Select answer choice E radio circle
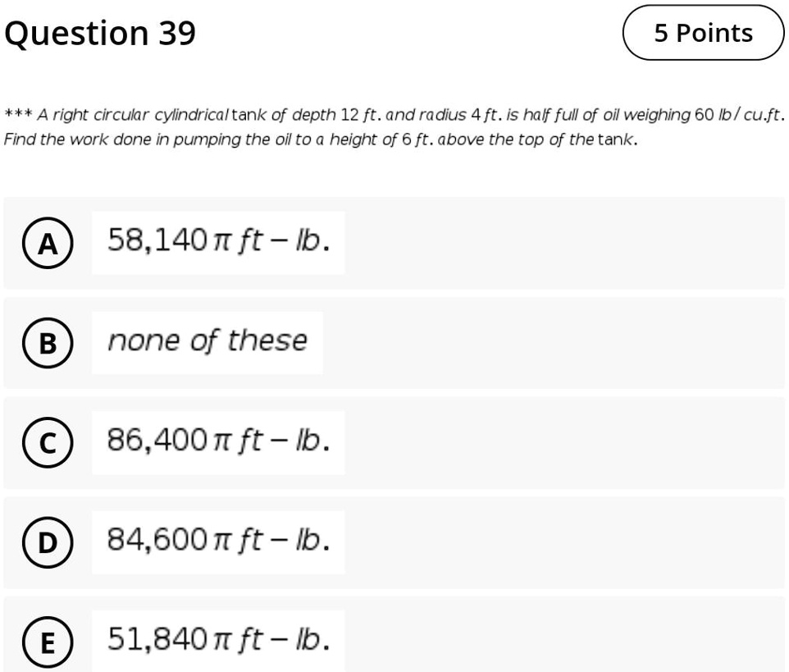 pos(47,640)
